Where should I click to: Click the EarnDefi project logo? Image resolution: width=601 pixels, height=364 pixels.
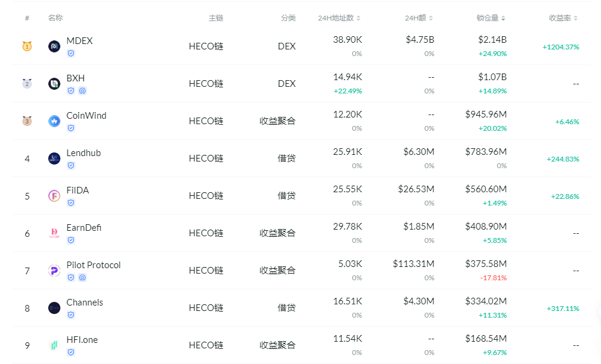click(x=54, y=233)
